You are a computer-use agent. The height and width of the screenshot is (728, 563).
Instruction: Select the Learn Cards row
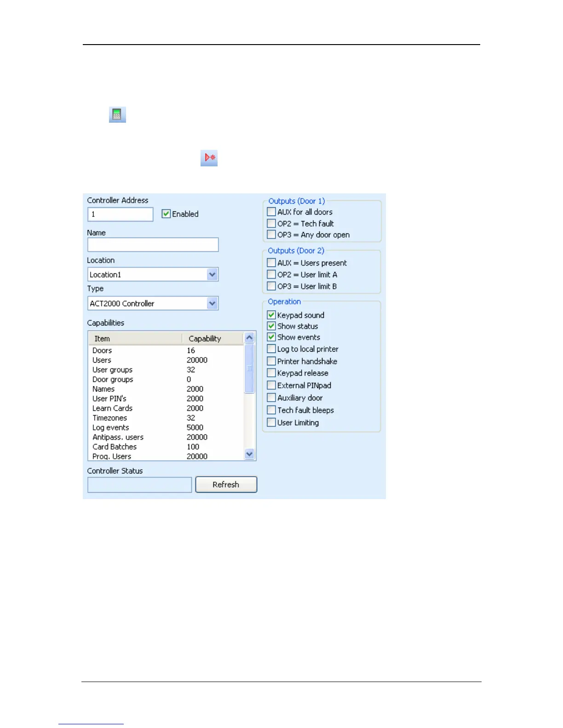pyautogui.click(x=166, y=408)
